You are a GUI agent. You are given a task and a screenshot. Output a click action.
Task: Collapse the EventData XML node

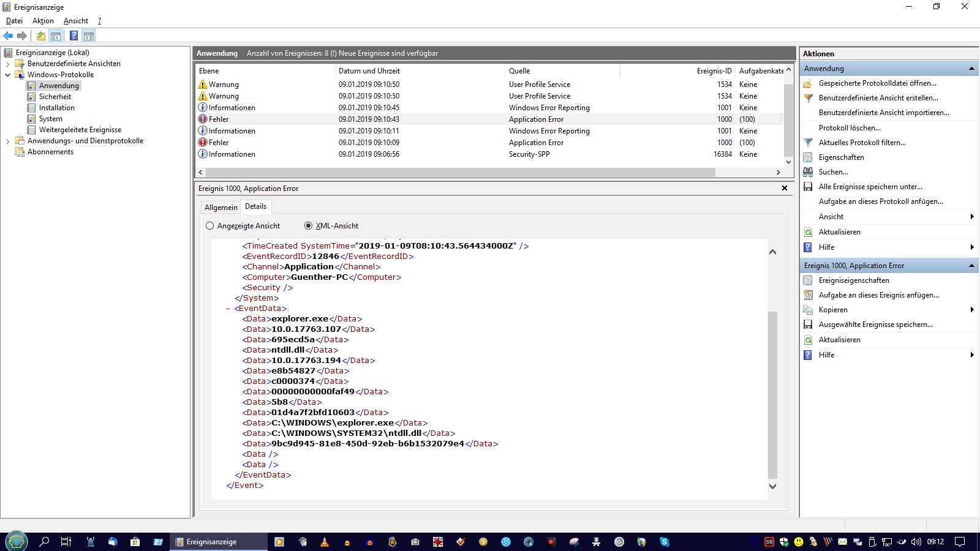(x=228, y=309)
